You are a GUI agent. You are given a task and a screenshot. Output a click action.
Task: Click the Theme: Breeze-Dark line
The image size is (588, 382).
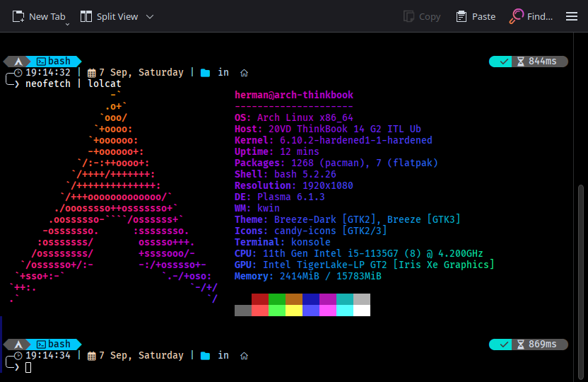click(x=348, y=219)
